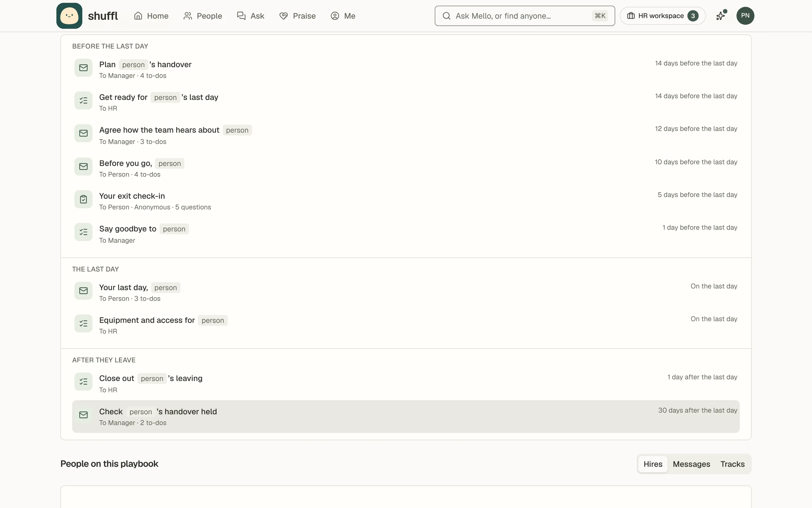Switch to the Hires tab

[653, 464]
